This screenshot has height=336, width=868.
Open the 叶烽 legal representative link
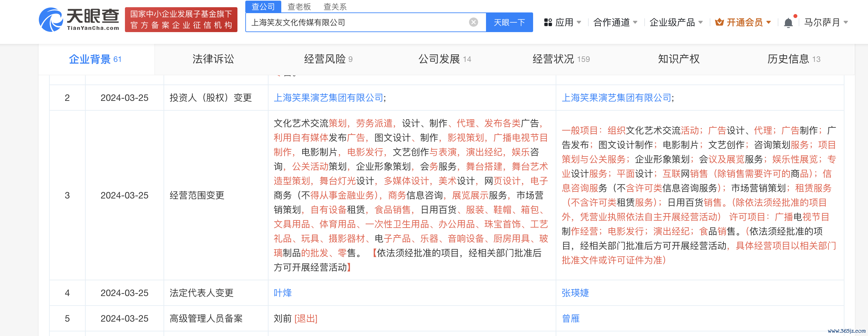click(282, 293)
